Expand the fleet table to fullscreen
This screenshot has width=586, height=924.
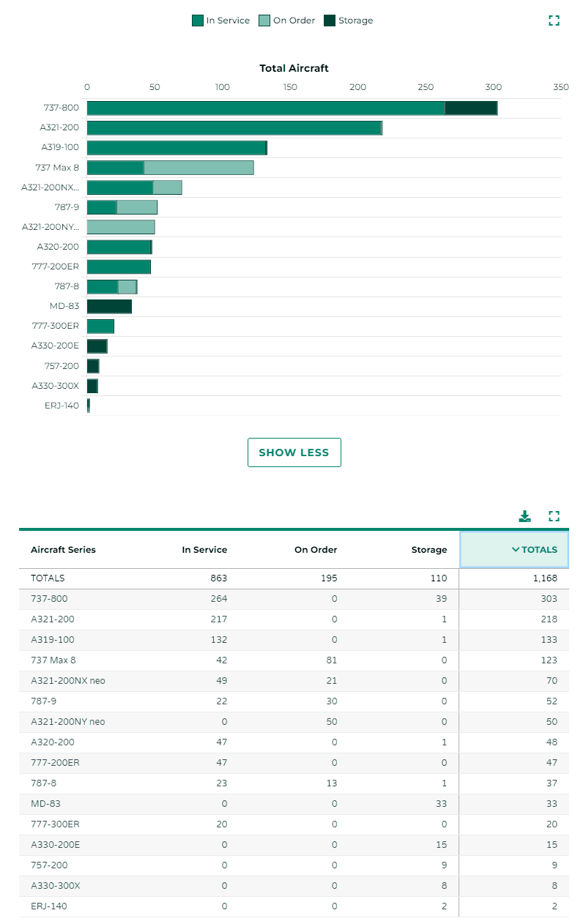point(555,516)
